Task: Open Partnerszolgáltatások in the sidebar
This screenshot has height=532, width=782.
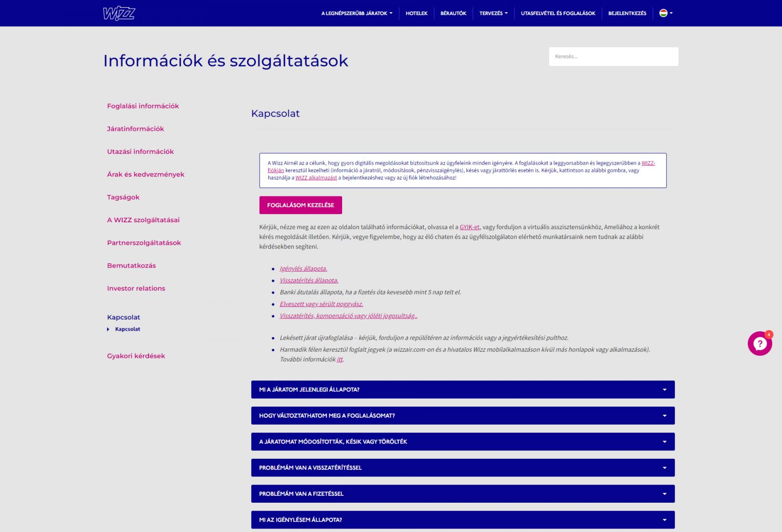Action: [144, 243]
